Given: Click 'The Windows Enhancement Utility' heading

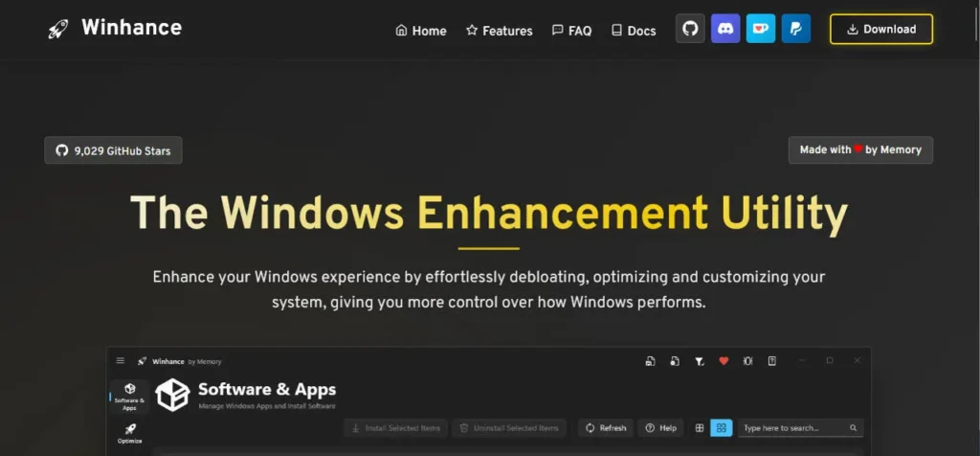Looking at the screenshot, I should click(489, 214).
